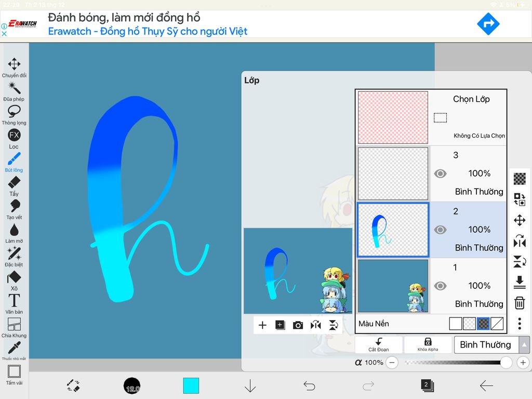
Task: Open more layer options three dots
Action: [520, 324]
